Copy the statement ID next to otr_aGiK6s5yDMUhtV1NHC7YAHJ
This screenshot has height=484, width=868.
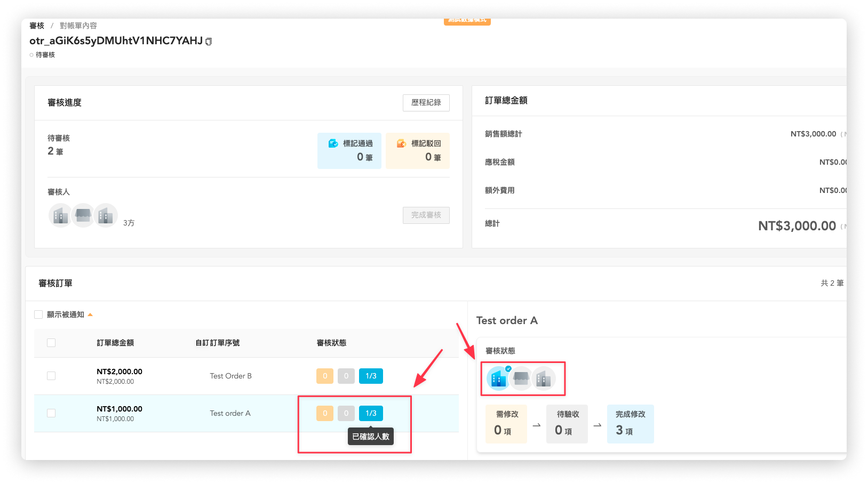[x=209, y=42]
